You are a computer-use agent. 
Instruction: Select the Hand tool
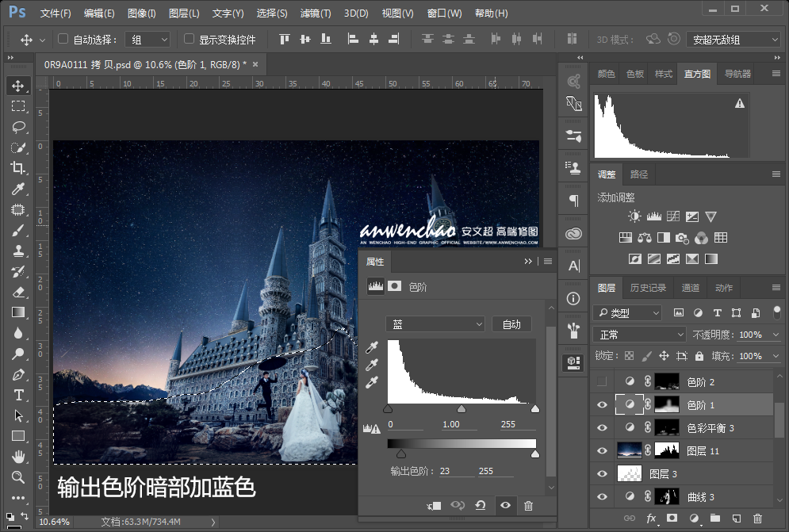coord(18,457)
